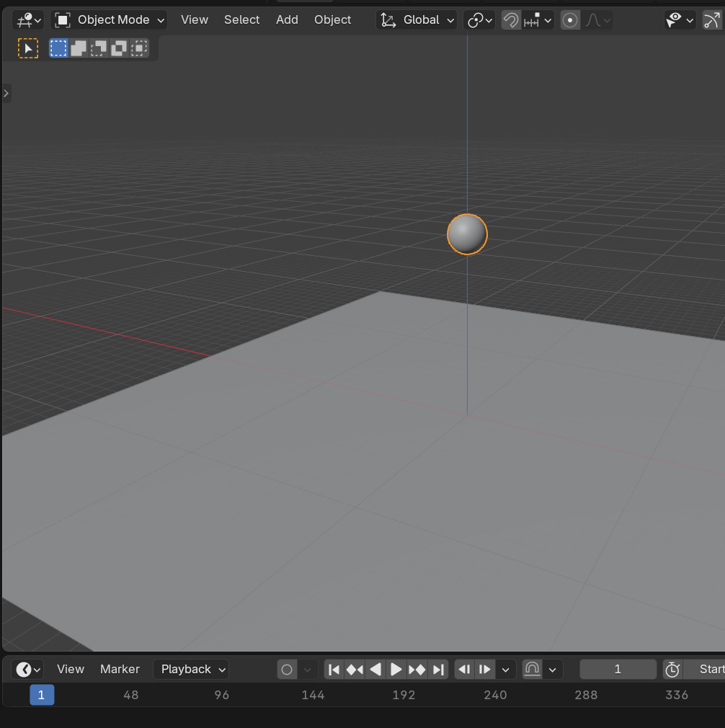Open the Global transform orientation dropdown
This screenshot has height=728, width=725.
tap(417, 20)
